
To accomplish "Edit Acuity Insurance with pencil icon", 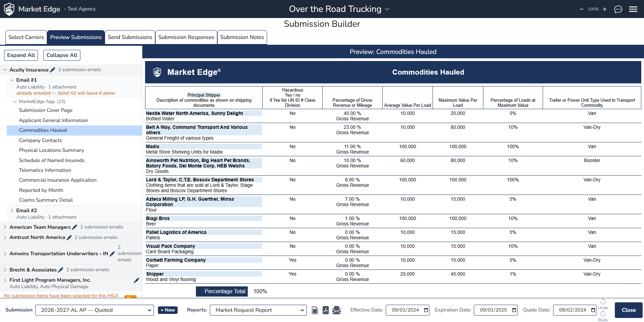I will pyautogui.click(x=53, y=70).
